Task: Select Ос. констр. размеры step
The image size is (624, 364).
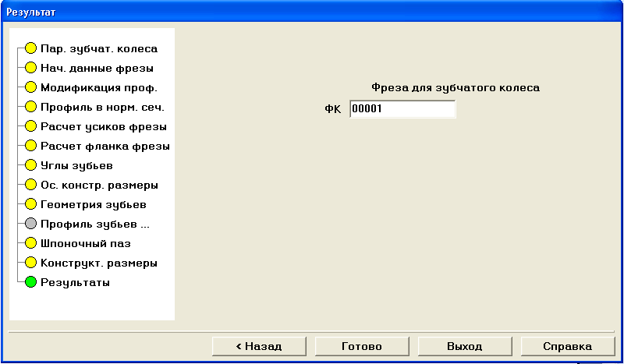Action: point(99,186)
